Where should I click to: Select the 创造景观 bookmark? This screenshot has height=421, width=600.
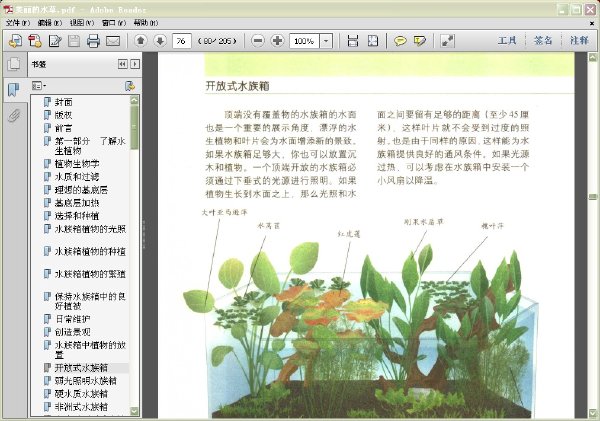(73, 332)
